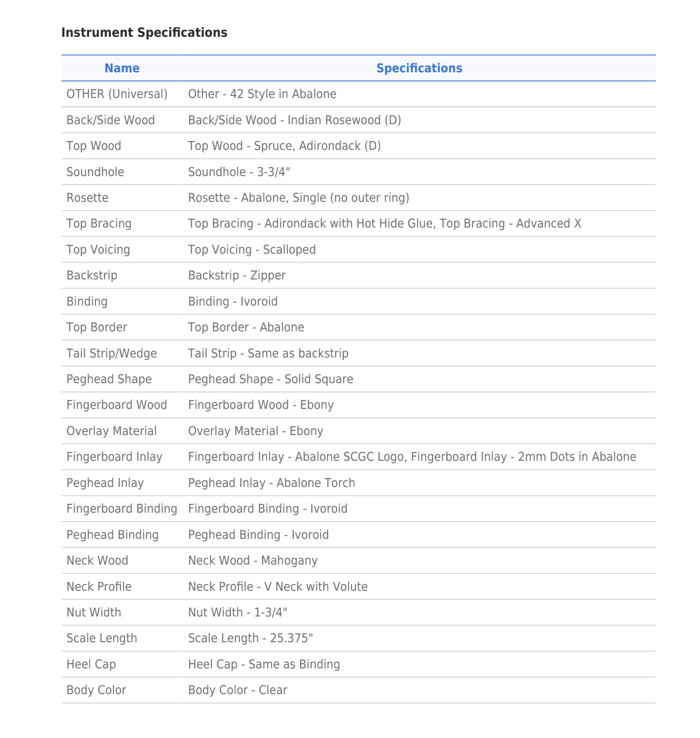Image resolution: width=700 pixels, height=738 pixels.
Task: Select the Neck Profile row label
Action: coord(99,587)
